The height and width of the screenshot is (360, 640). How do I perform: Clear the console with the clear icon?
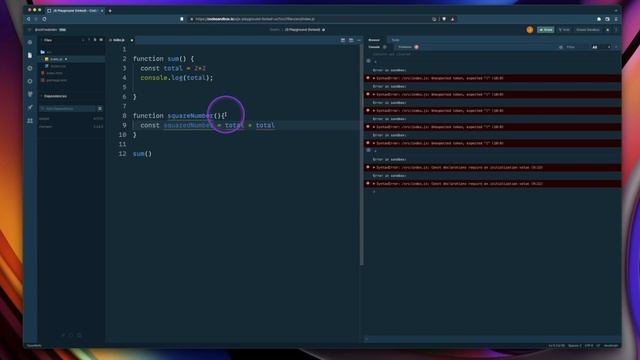point(560,47)
